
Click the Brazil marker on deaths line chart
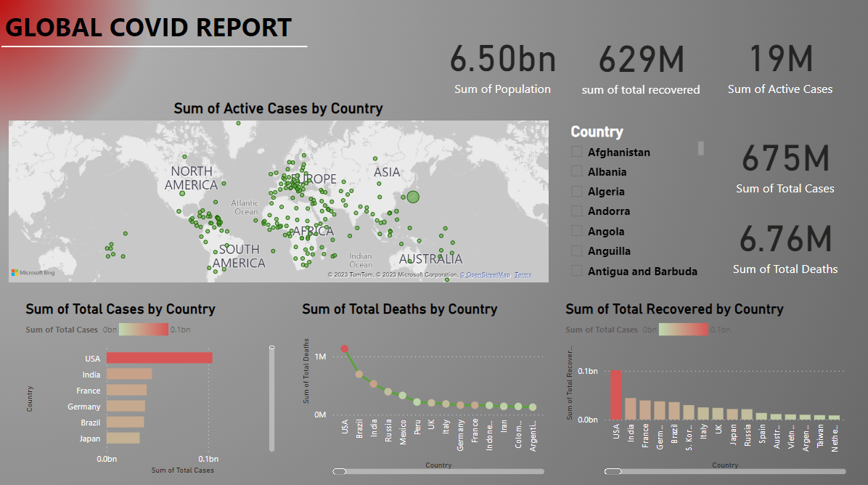tap(359, 374)
